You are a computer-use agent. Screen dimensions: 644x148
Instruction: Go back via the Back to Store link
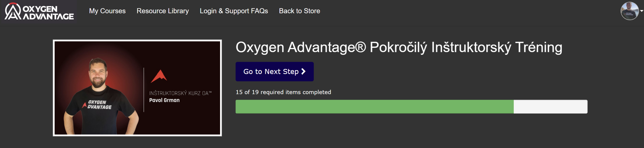(299, 11)
